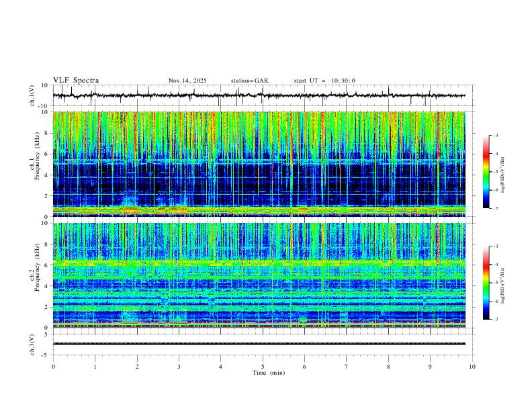Click the '-7' label on ch.2 colorbar
Image resolution: width=532 pixels, height=411 pixels.
pos(495,319)
